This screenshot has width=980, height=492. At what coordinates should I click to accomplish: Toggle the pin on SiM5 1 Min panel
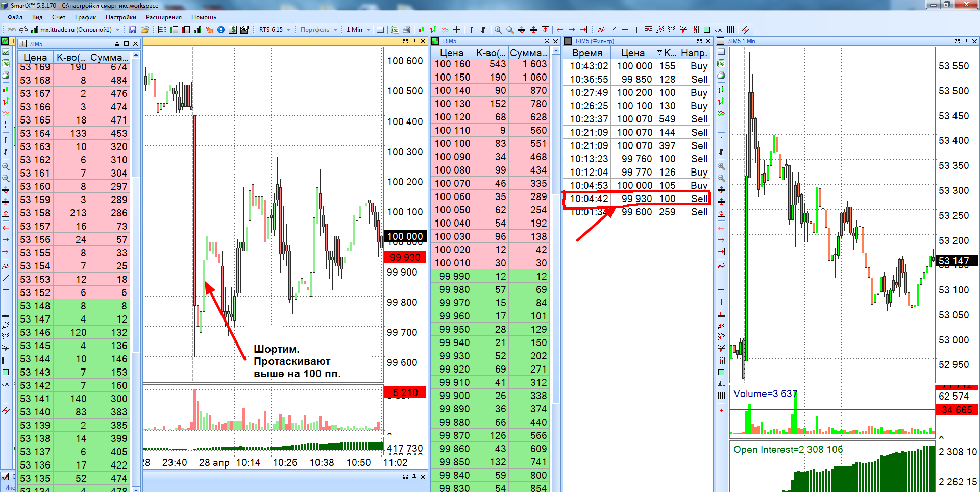[x=966, y=41]
